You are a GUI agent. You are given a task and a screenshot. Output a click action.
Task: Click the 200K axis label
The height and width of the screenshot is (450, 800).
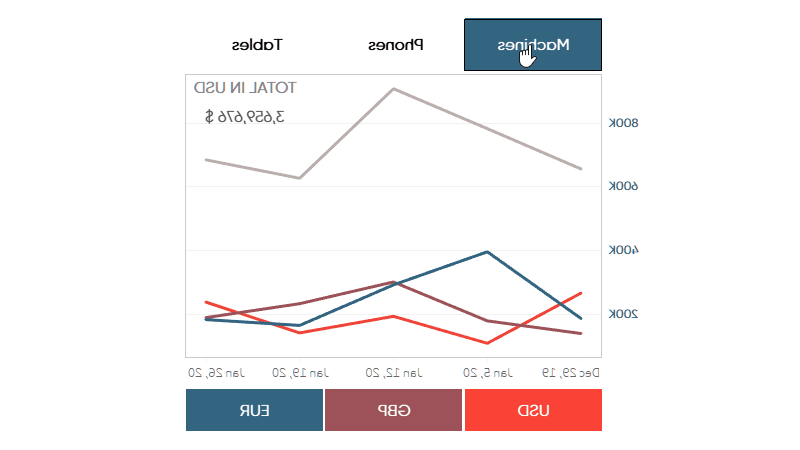(x=622, y=314)
